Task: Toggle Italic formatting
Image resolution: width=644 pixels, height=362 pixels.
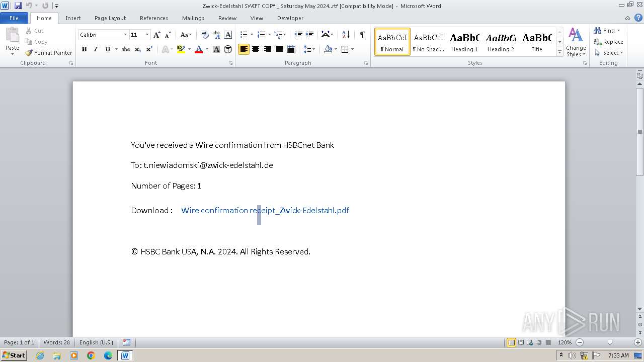Action: tap(96, 49)
